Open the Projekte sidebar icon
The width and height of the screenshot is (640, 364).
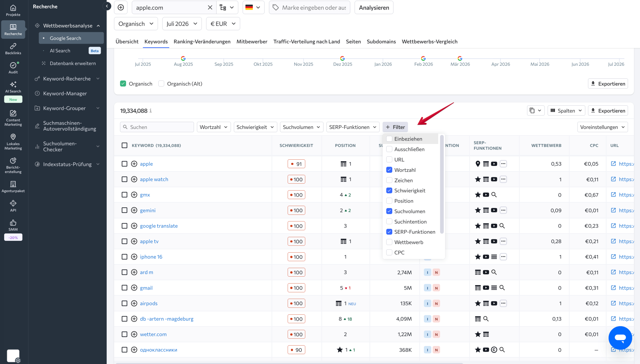click(13, 11)
